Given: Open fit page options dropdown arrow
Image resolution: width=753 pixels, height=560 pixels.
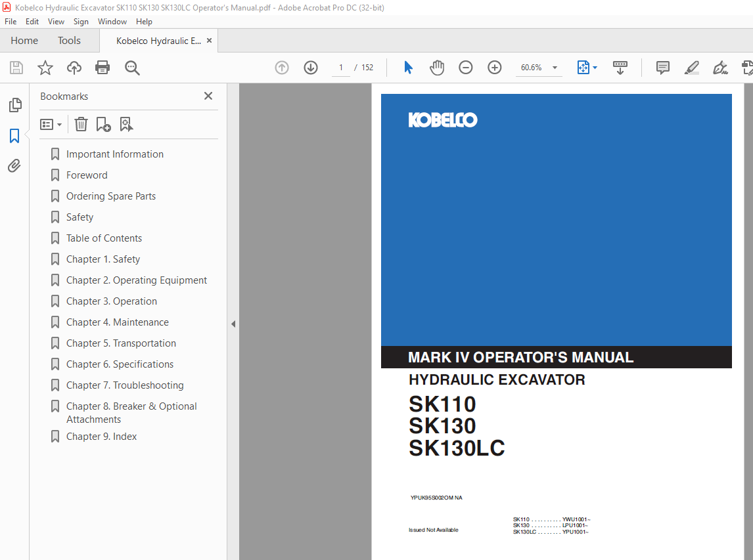Looking at the screenshot, I should tap(595, 68).
